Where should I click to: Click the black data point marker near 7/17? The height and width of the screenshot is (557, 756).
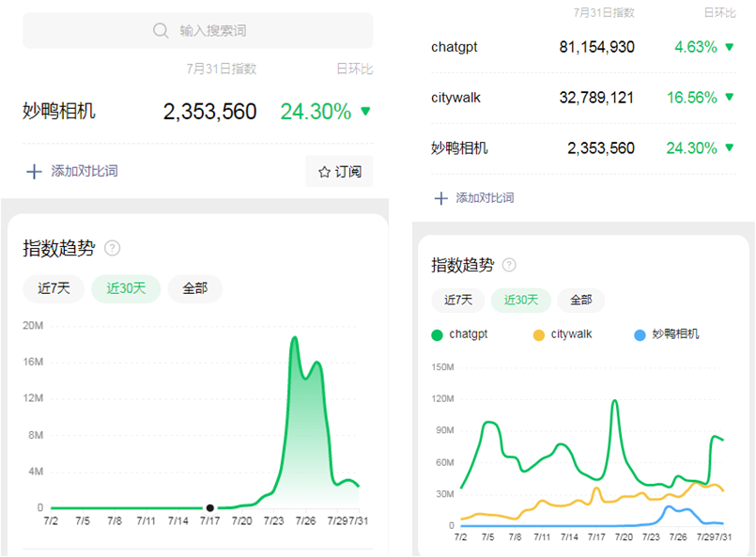209,507
